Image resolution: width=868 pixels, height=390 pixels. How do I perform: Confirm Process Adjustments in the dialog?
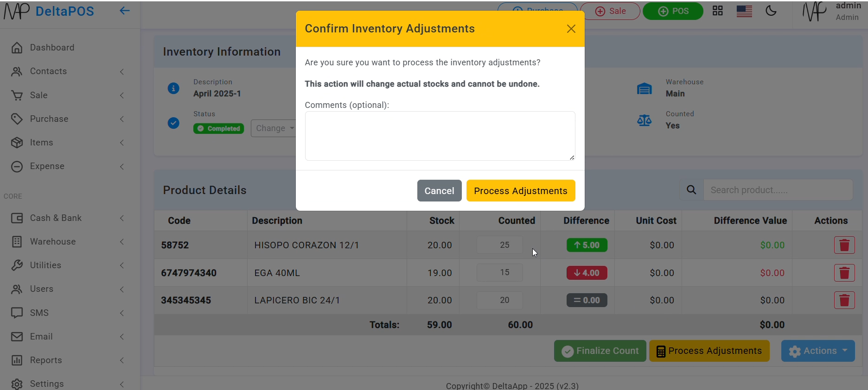(520, 191)
